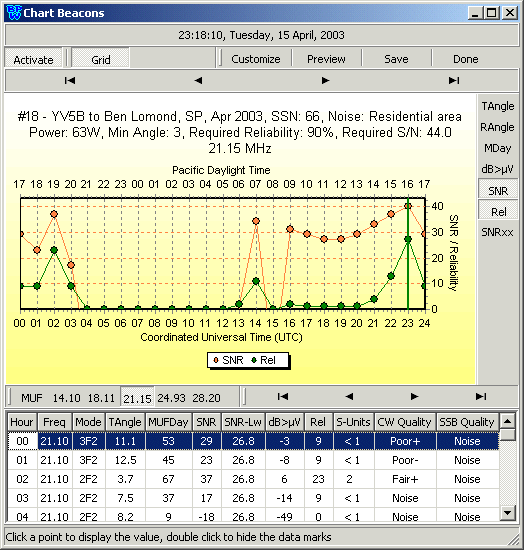Click the Activate button
Viewport: 524px width, 550px height.
point(33,59)
